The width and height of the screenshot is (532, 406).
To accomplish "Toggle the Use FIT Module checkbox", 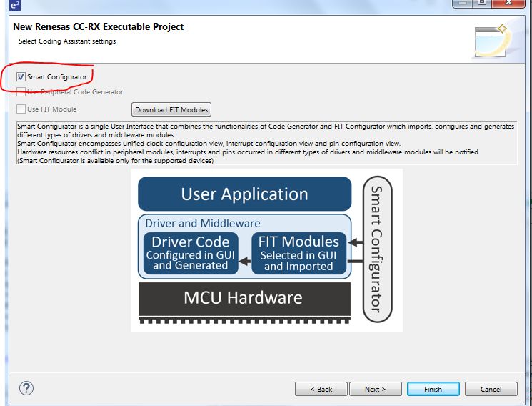I will (x=21, y=109).
